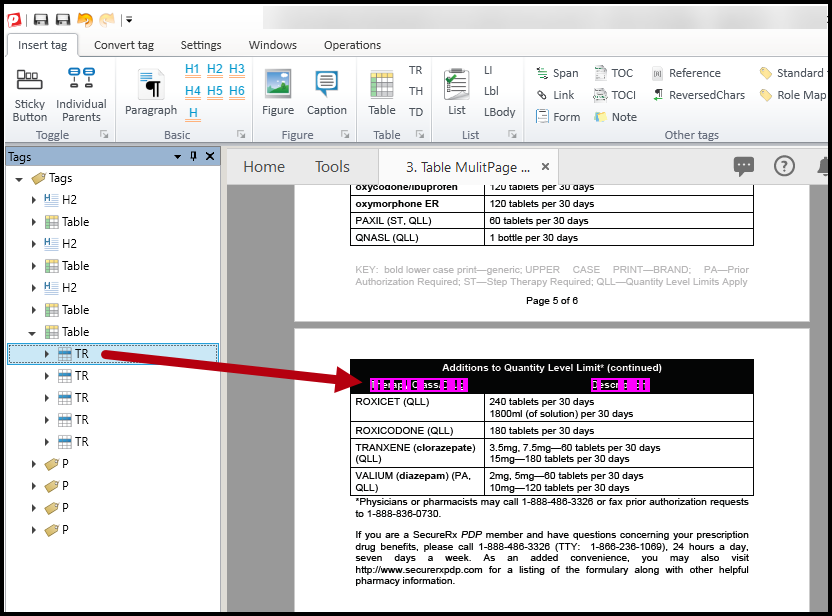Open the Settings ribbon tab
Image resolution: width=832 pixels, height=616 pixels.
pos(201,45)
